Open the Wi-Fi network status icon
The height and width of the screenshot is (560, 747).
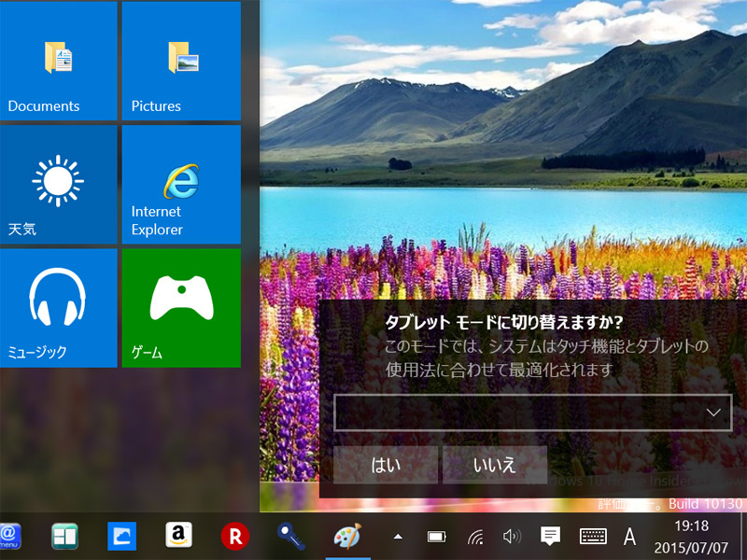(475, 537)
